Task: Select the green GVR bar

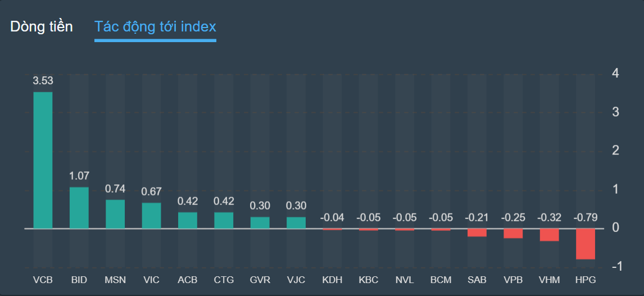Action: click(260, 222)
